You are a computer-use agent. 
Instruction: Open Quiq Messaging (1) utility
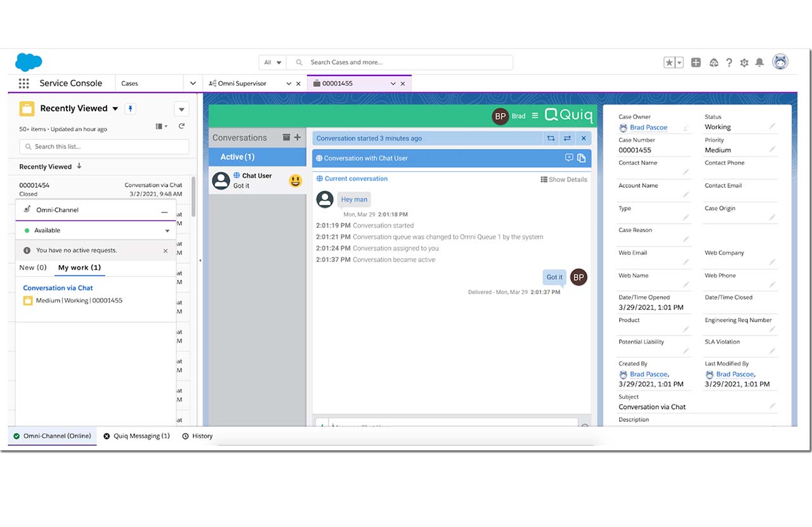pos(136,436)
